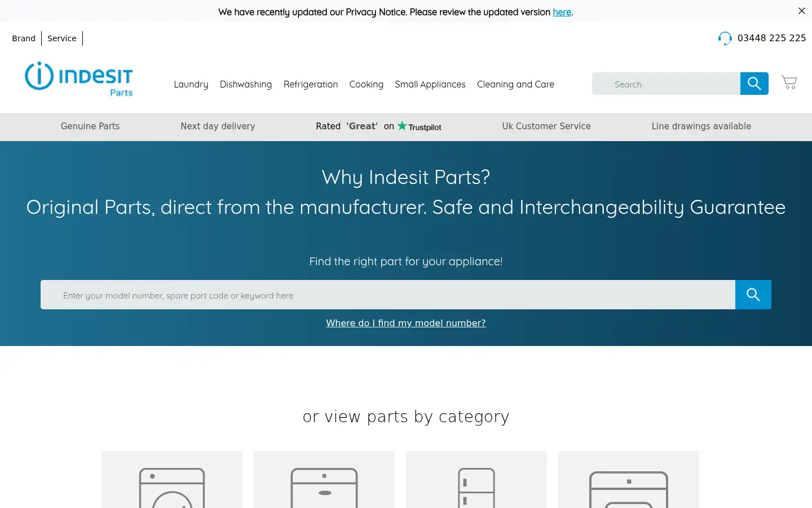Click the Trustpilot star logo

click(419, 126)
